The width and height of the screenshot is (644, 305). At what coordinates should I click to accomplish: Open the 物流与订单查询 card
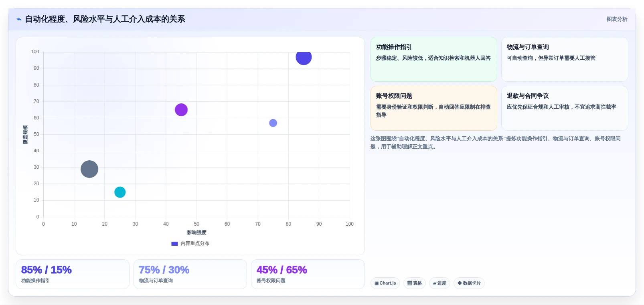pos(565,59)
